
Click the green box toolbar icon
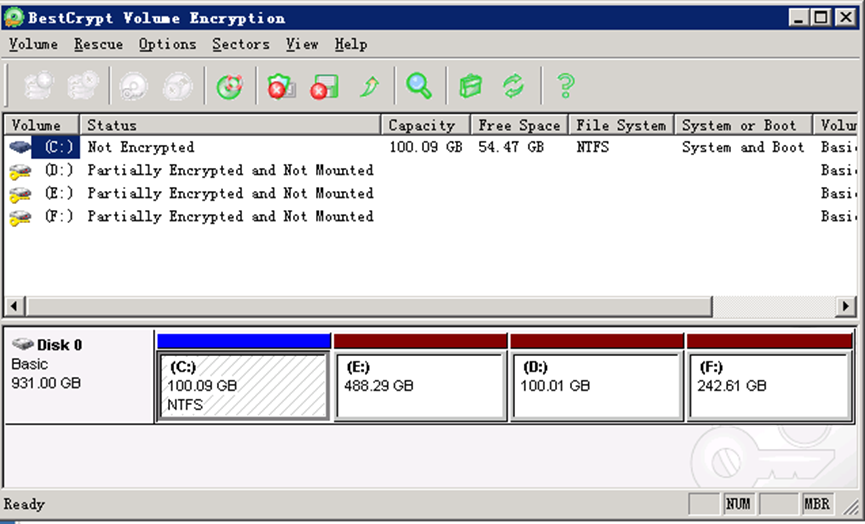pyautogui.click(x=470, y=86)
